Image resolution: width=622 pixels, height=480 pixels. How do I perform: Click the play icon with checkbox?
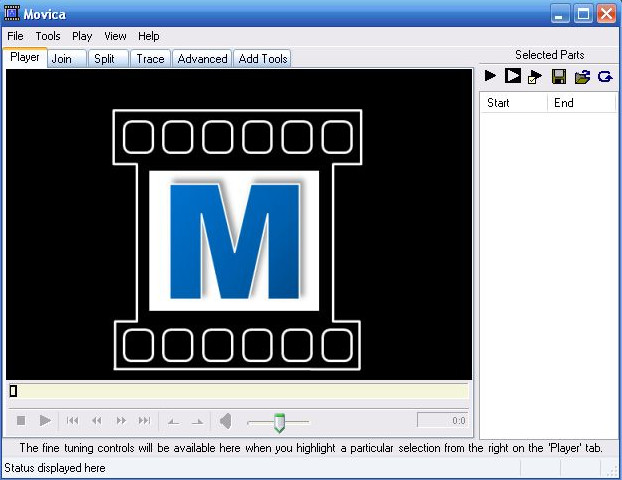point(535,76)
